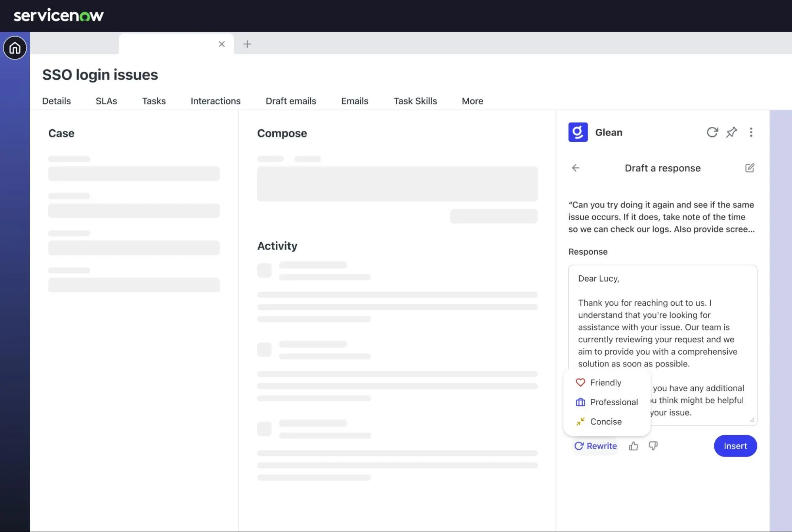
Task: Close the current open tab
Action: 221,44
